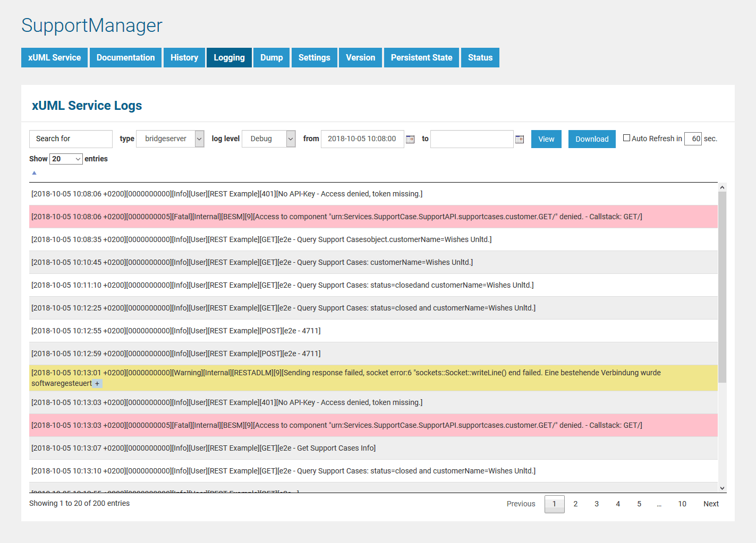
Task: Switch to the History tab
Action: tap(184, 57)
